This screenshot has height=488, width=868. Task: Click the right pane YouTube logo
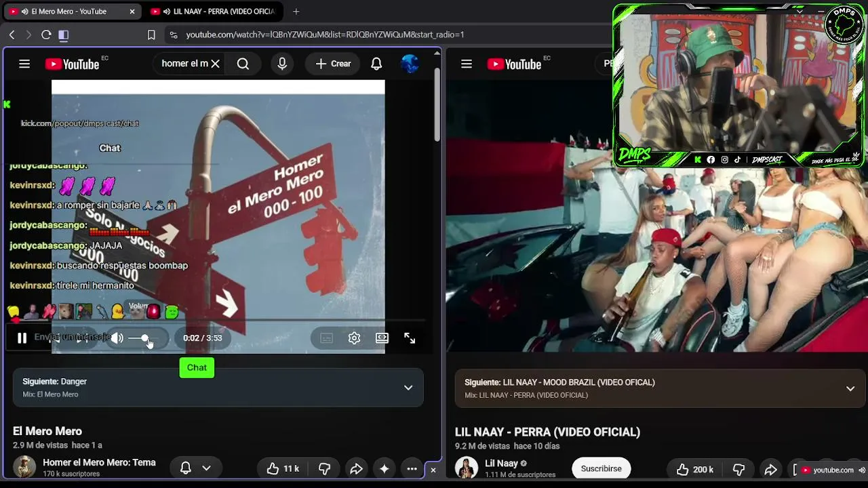(x=514, y=64)
